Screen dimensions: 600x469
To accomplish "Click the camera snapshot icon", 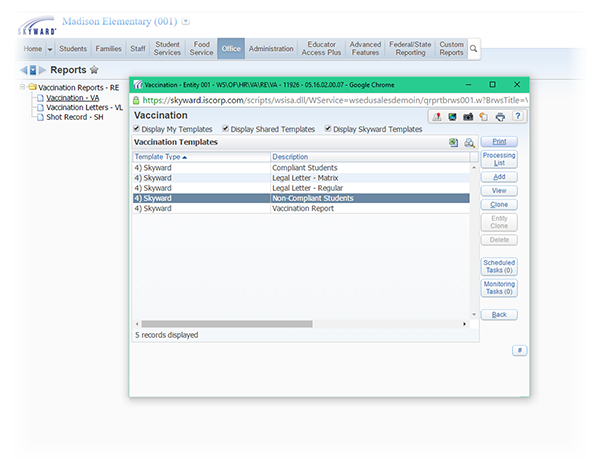I will click(468, 117).
